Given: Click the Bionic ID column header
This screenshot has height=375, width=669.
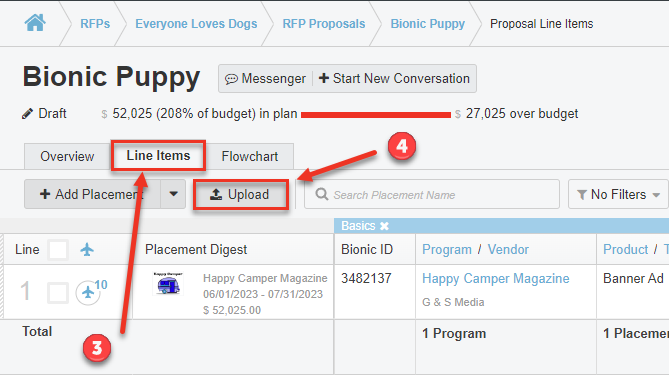Looking at the screenshot, I should click(367, 250).
